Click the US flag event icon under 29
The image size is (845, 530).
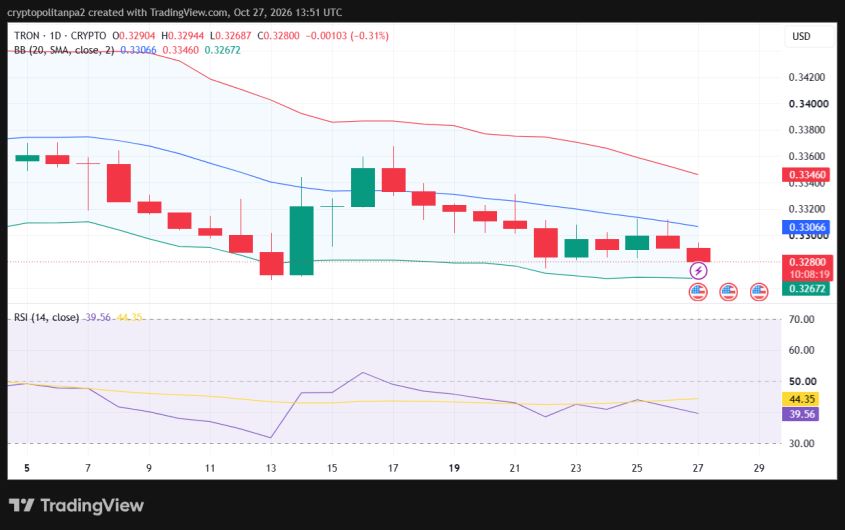(759, 292)
